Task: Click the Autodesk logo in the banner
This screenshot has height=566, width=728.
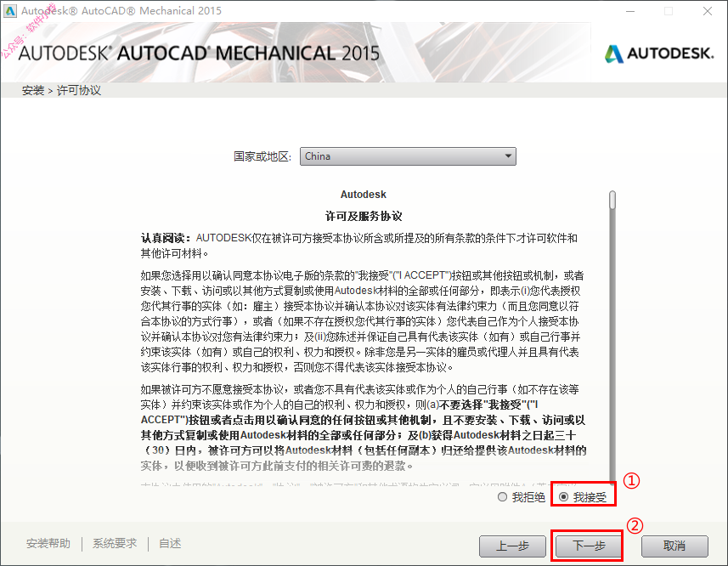Action: coord(659,54)
